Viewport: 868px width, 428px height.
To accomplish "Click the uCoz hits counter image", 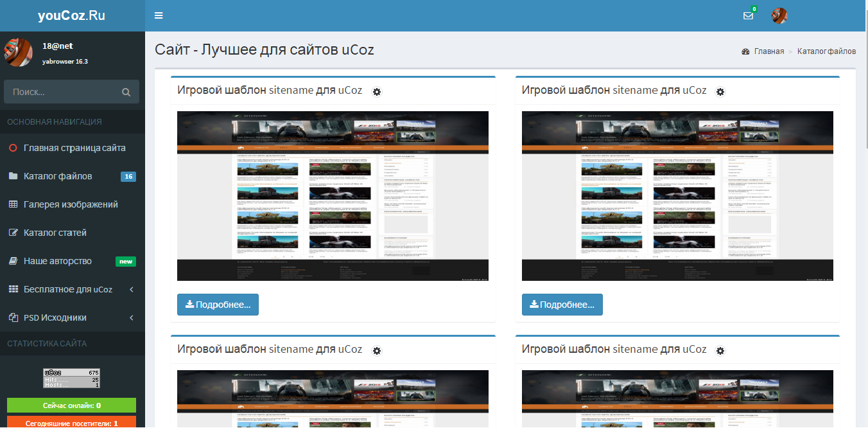I will click(x=71, y=378).
